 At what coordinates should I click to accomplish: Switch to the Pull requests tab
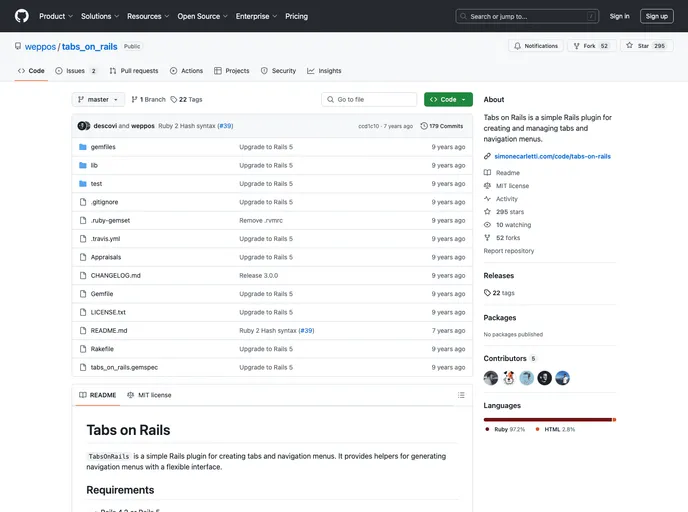pos(134,71)
